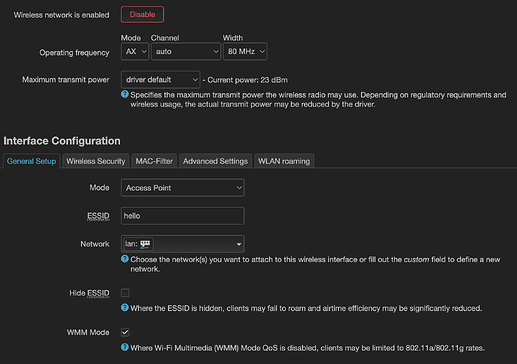Click the help icon under Hide ESSID

pos(125,308)
